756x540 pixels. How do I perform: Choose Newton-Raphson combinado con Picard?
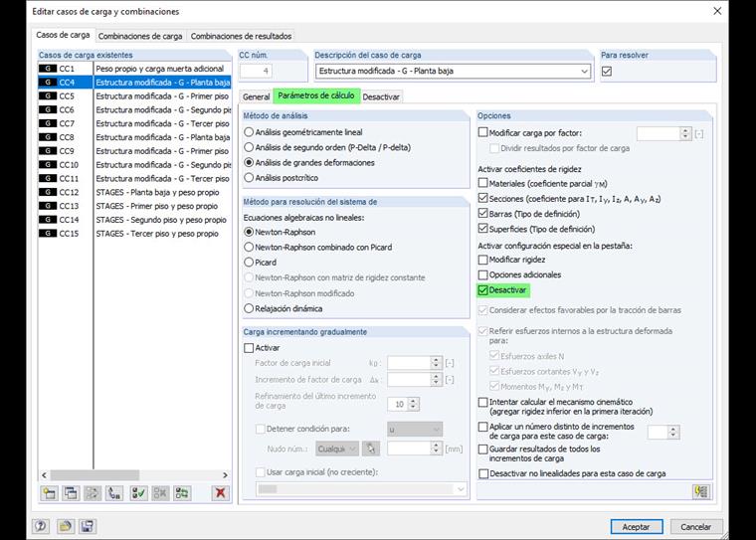click(x=249, y=248)
